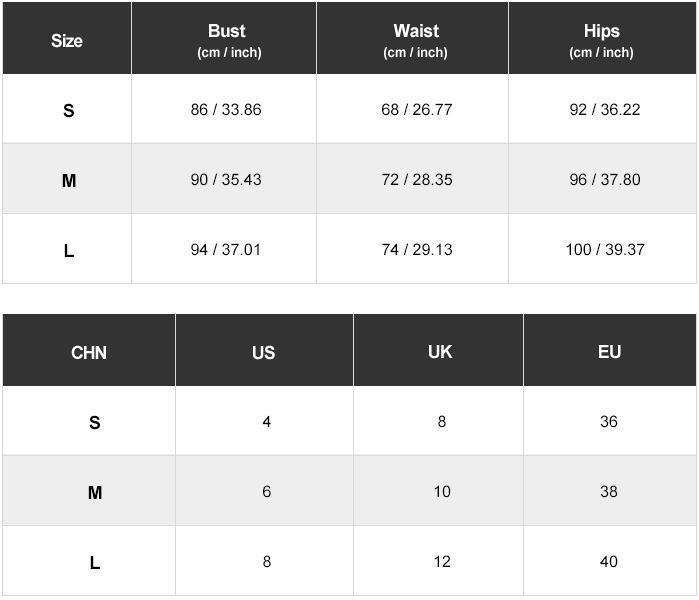Click the CHN column header

tap(89, 352)
